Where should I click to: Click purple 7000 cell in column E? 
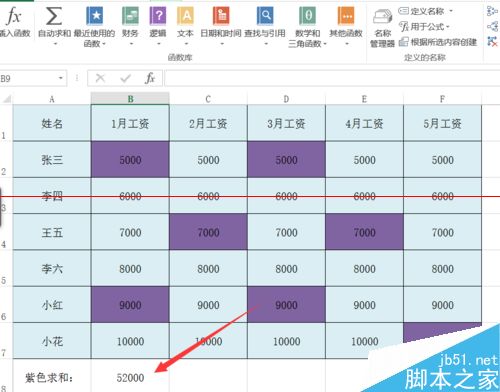point(364,232)
